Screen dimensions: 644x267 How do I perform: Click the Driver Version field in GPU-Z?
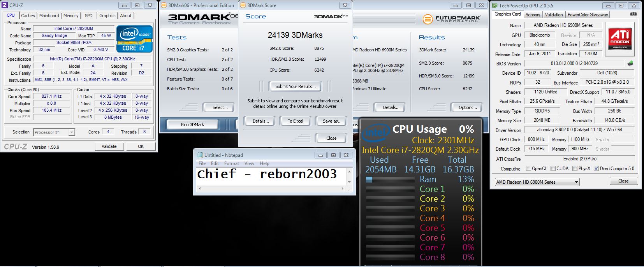pyautogui.click(x=579, y=130)
